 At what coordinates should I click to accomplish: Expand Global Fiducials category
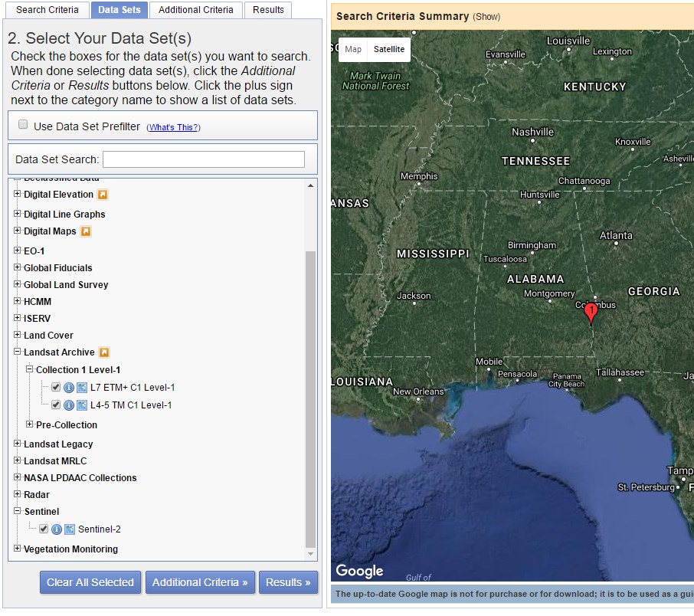[18, 267]
